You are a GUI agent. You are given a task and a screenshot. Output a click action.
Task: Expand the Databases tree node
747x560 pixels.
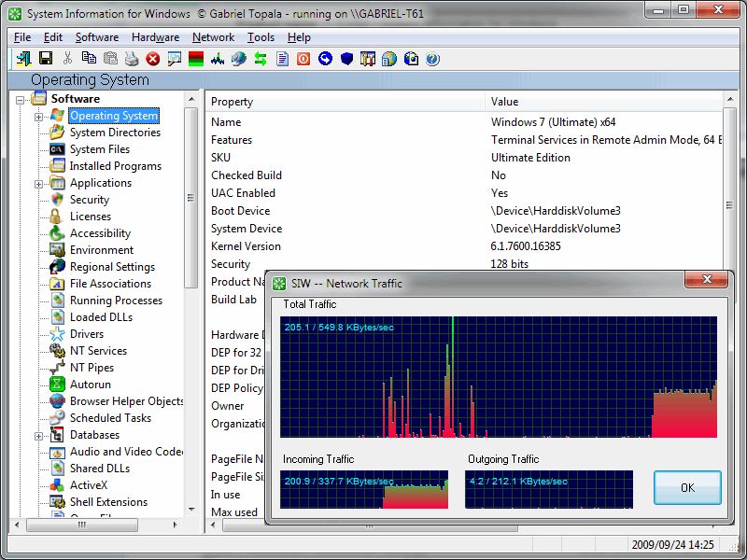pyautogui.click(x=39, y=436)
